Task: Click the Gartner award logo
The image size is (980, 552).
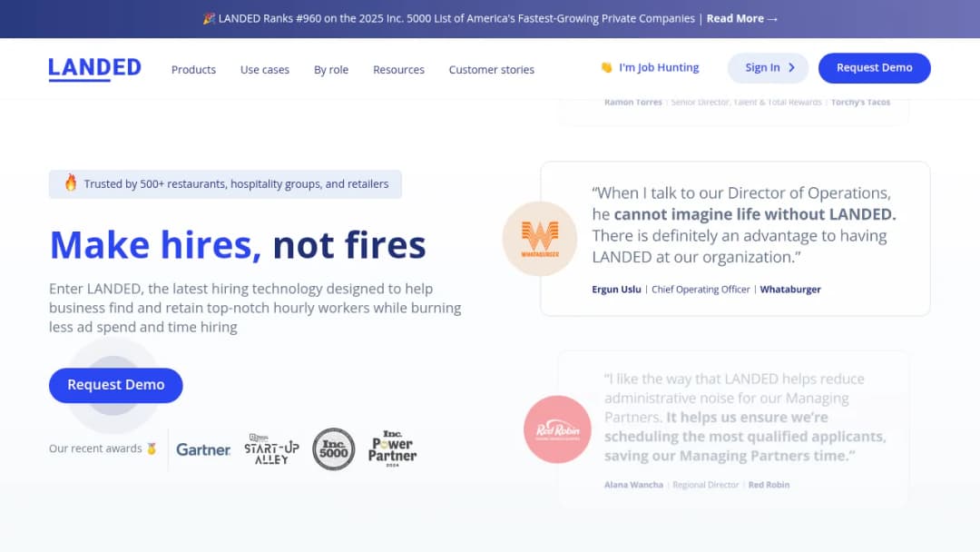Action: pos(203,449)
